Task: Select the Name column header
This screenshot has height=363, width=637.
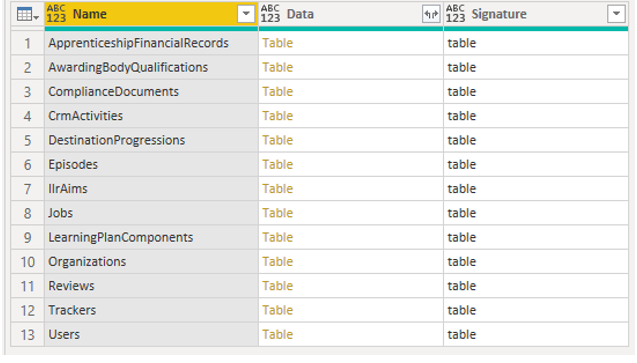Action: [x=151, y=14]
